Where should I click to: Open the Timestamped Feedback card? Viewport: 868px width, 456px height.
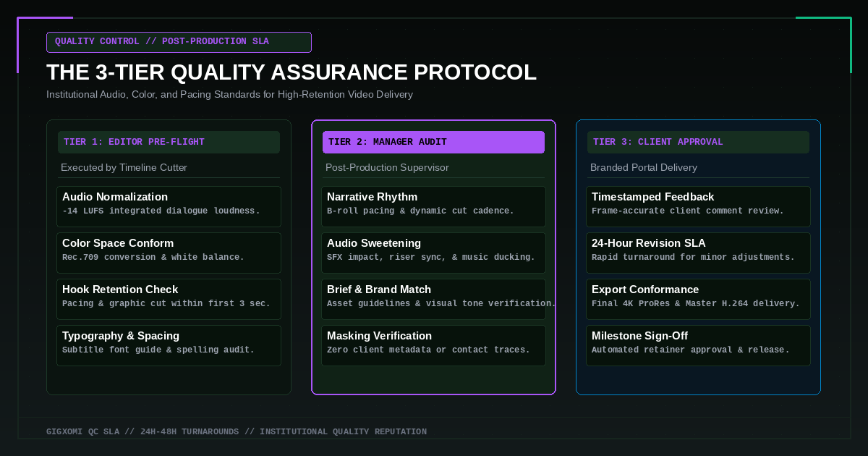(x=698, y=206)
